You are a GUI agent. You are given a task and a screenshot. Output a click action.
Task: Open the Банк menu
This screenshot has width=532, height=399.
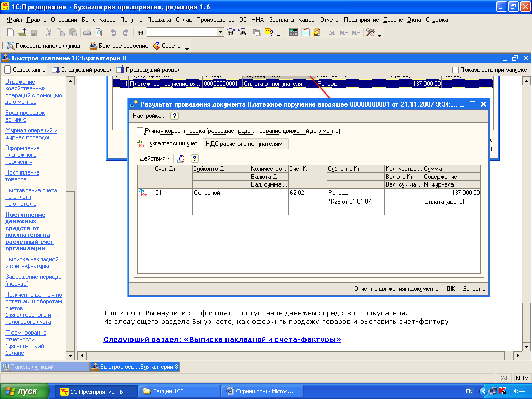pyautogui.click(x=88, y=20)
